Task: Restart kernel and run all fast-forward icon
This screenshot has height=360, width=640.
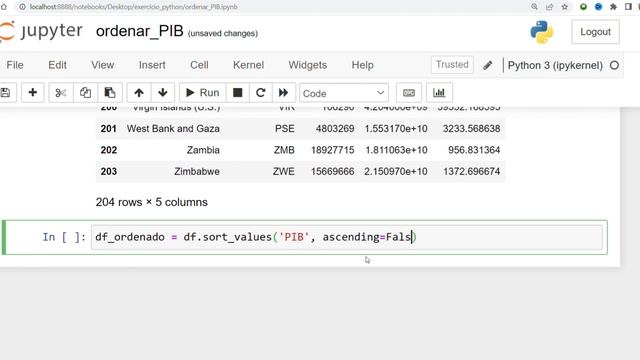Action: coord(283,93)
